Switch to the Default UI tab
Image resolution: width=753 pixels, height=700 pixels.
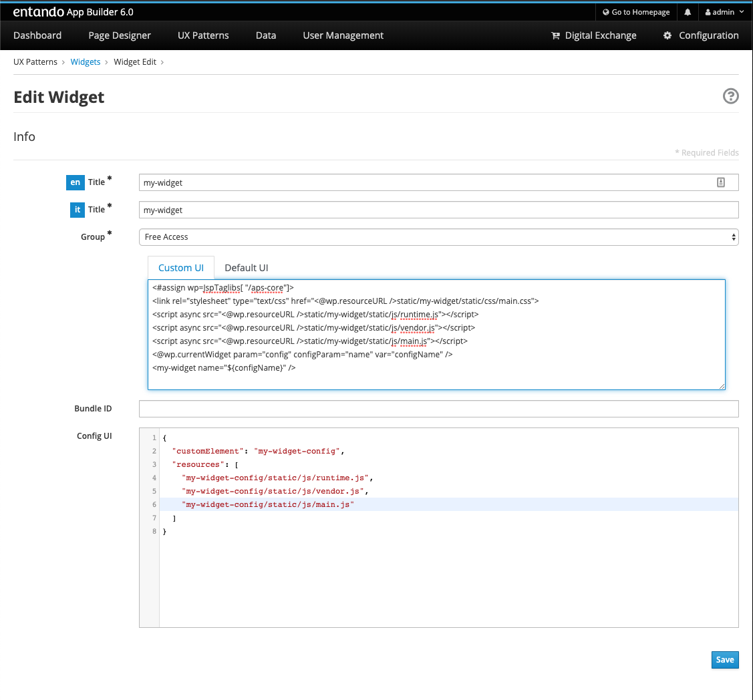point(246,268)
